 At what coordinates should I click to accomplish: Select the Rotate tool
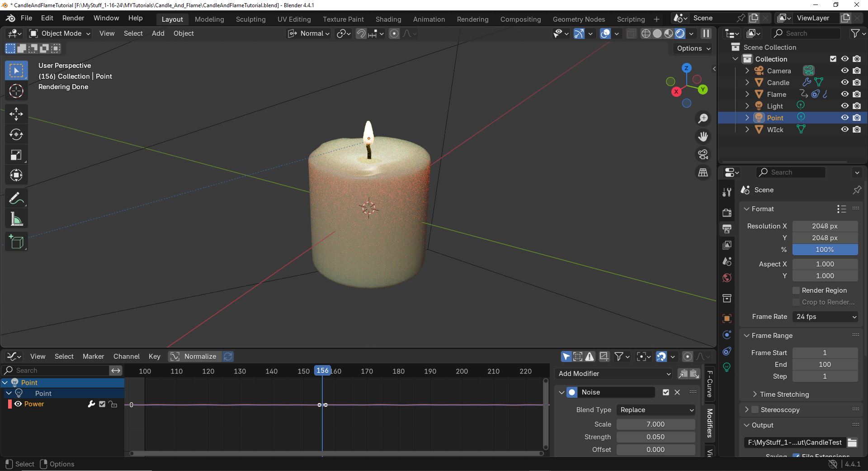pyautogui.click(x=16, y=134)
